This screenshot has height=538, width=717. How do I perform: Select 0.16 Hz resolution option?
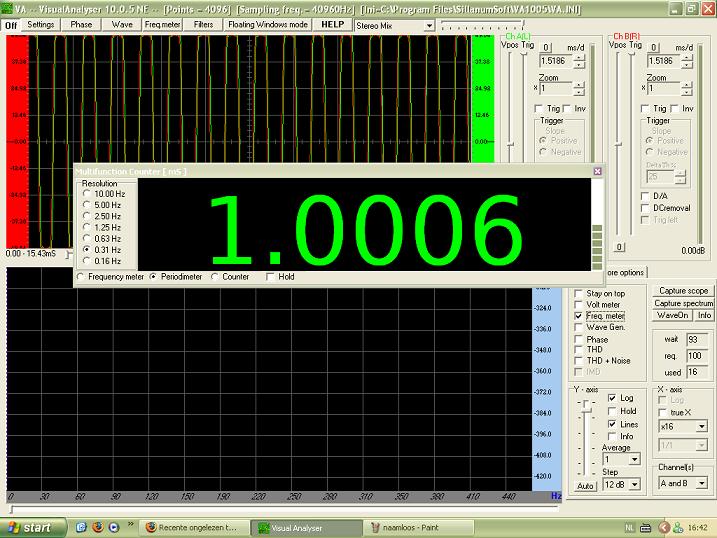[x=86, y=261]
